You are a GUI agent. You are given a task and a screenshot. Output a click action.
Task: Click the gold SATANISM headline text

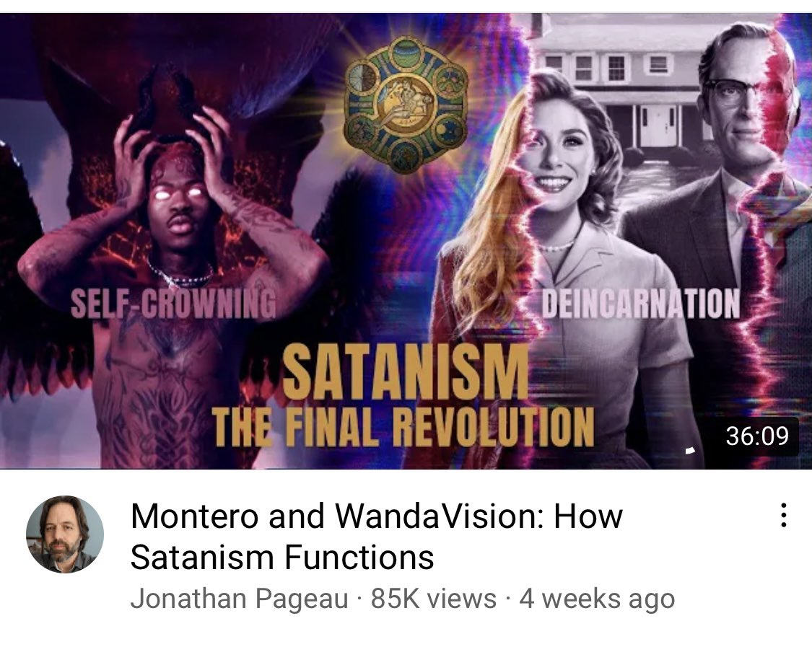click(x=406, y=372)
